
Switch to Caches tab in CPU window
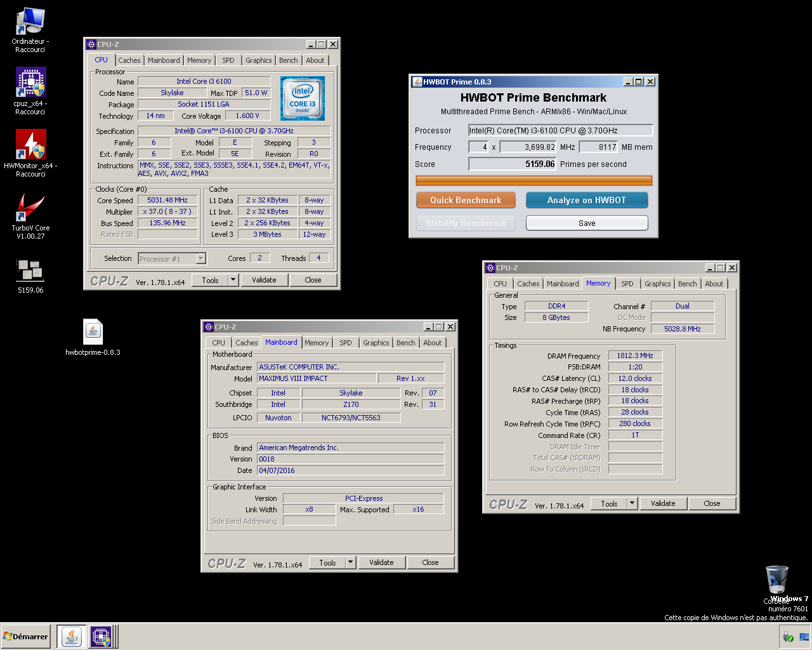click(x=129, y=60)
